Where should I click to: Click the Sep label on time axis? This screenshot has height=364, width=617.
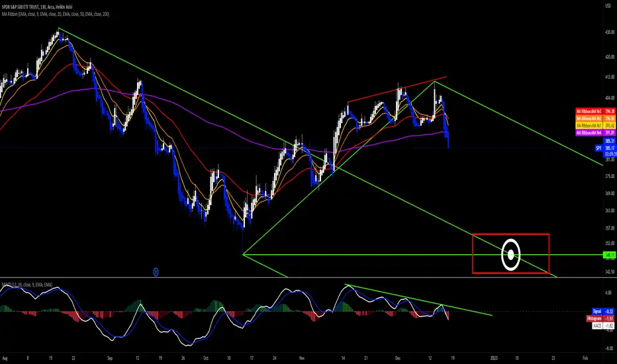click(110, 358)
